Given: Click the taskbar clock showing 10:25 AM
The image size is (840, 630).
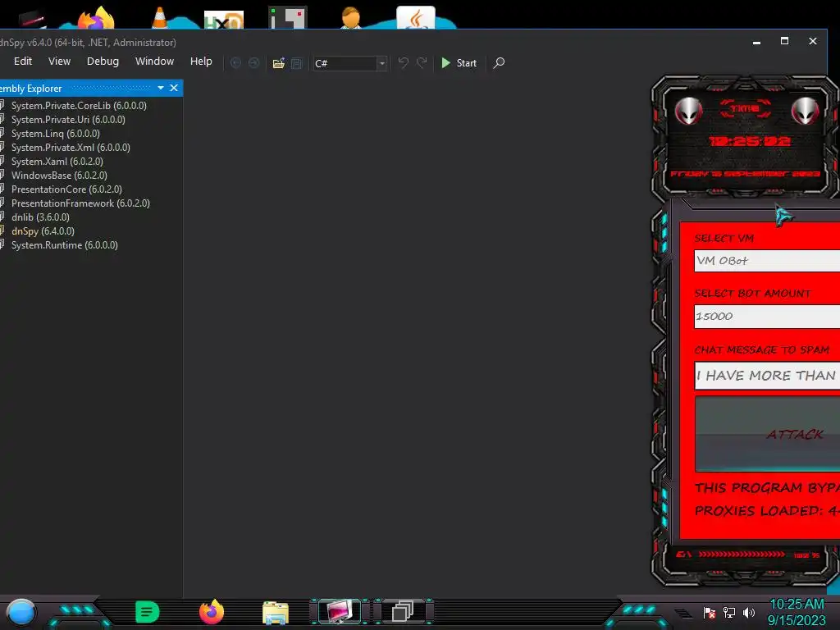Looking at the screenshot, I should tap(797, 612).
